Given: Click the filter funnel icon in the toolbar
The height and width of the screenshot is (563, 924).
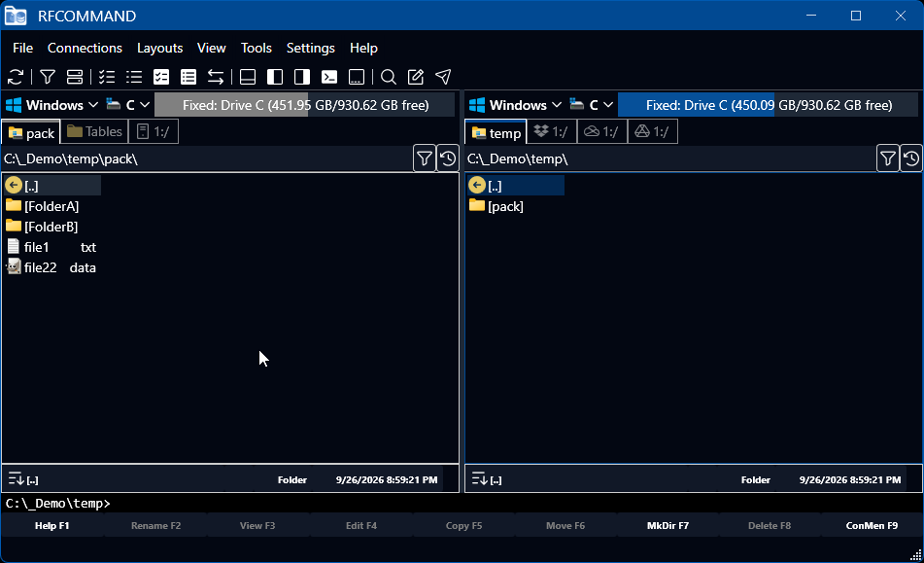Looking at the screenshot, I should (48, 77).
